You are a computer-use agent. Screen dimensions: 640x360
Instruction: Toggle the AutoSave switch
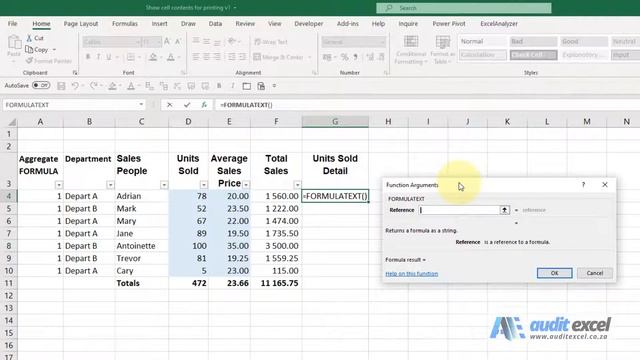tap(41, 85)
